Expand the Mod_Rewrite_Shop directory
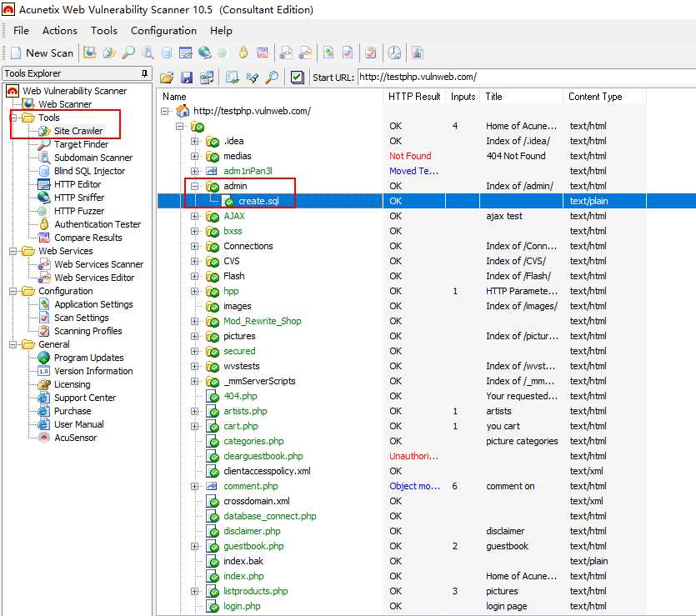Viewport: 696px width, 616px height. coord(194,321)
